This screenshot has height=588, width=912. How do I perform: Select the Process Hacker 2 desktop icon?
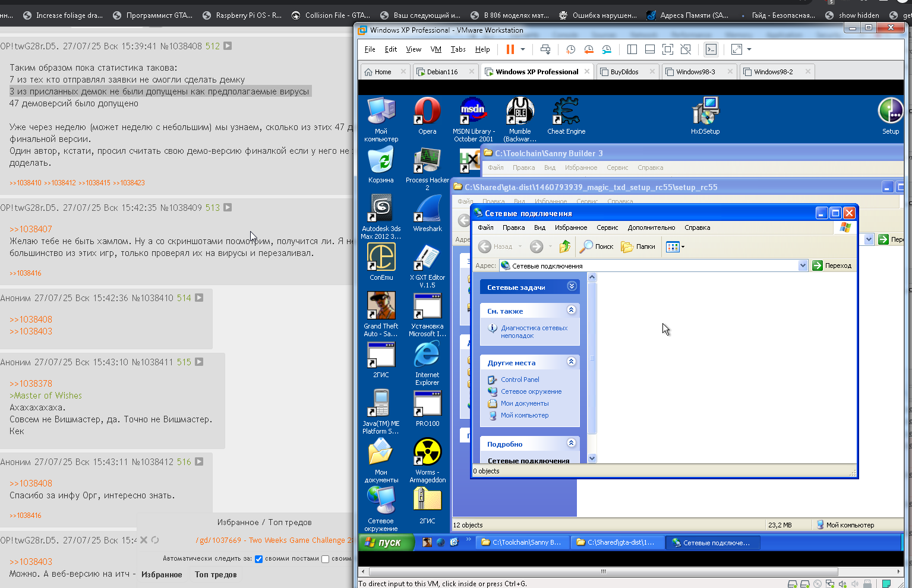point(427,169)
